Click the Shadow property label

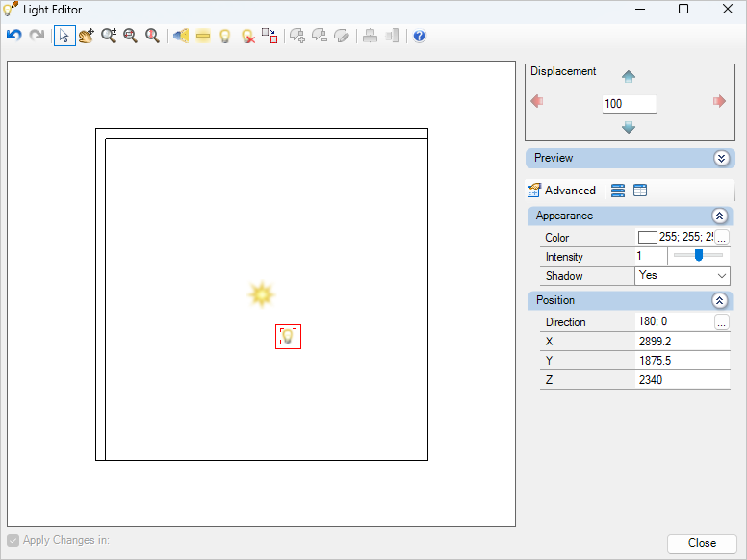pos(564,276)
